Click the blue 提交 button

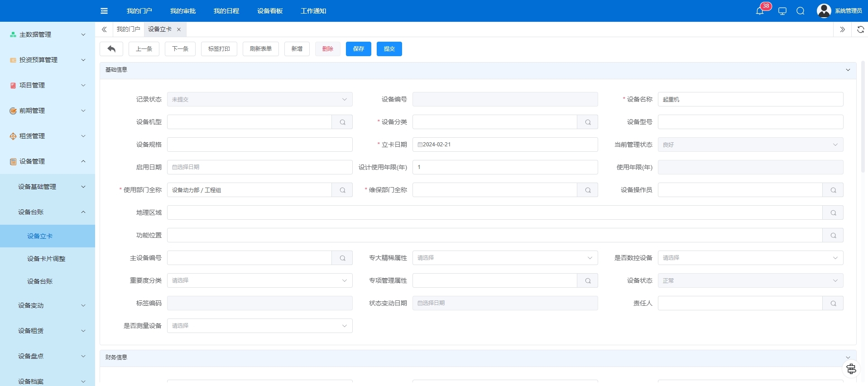pyautogui.click(x=389, y=49)
